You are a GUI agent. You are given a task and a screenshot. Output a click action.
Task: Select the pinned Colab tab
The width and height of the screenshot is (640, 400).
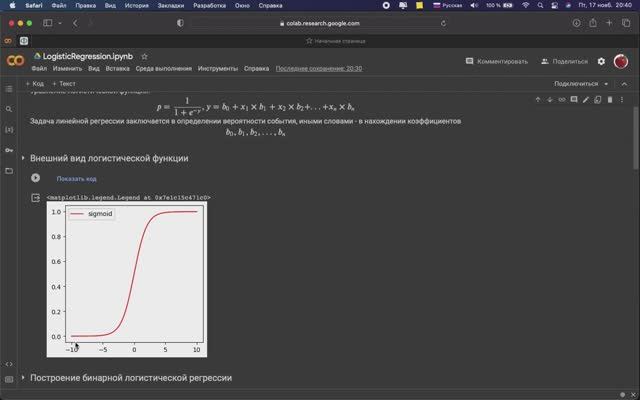pyautogui.click(x=8, y=41)
